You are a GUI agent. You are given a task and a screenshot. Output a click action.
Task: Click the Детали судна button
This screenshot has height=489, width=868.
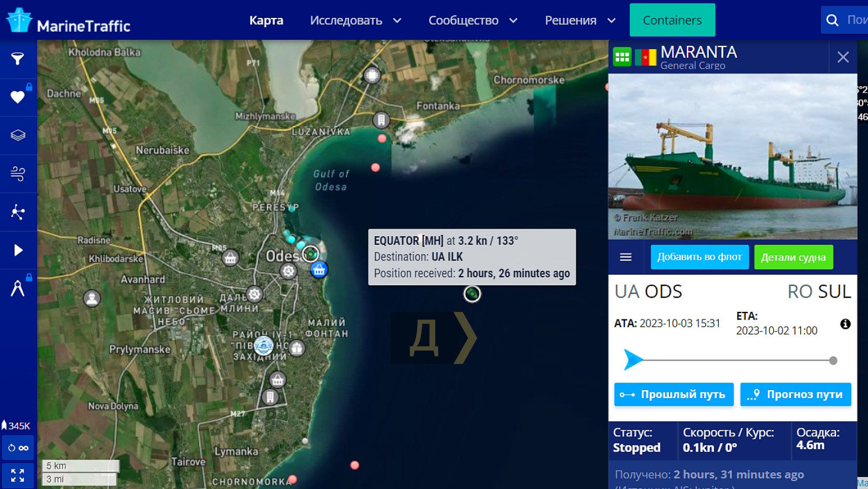[x=793, y=257]
